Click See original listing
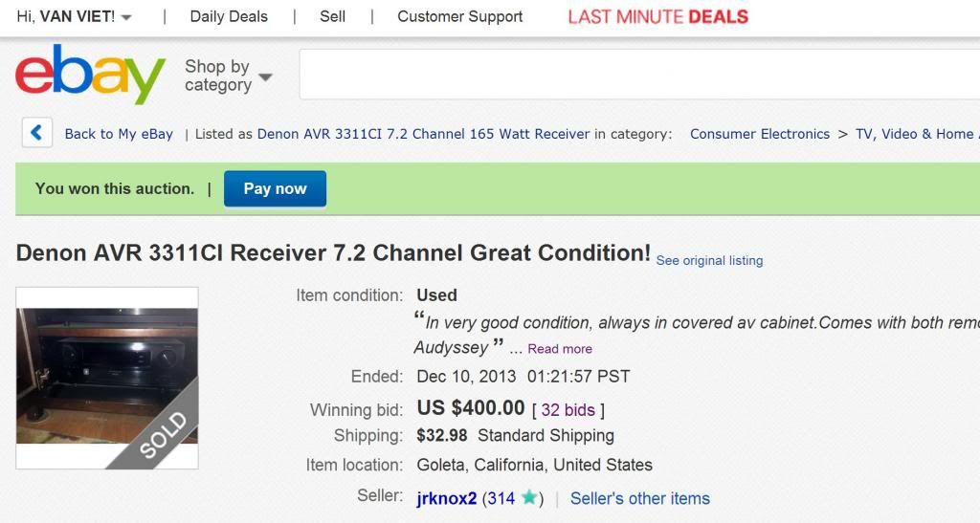This screenshot has width=980, height=523. click(709, 261)
